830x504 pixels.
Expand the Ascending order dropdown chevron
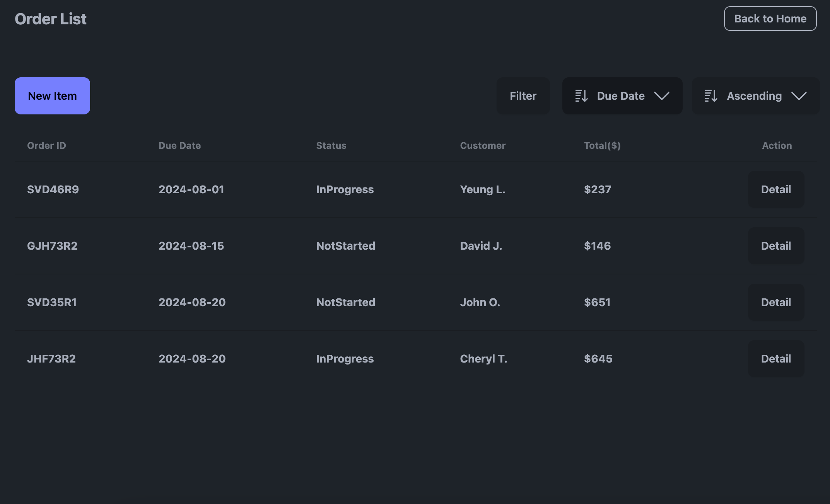[x=799, y=96]
